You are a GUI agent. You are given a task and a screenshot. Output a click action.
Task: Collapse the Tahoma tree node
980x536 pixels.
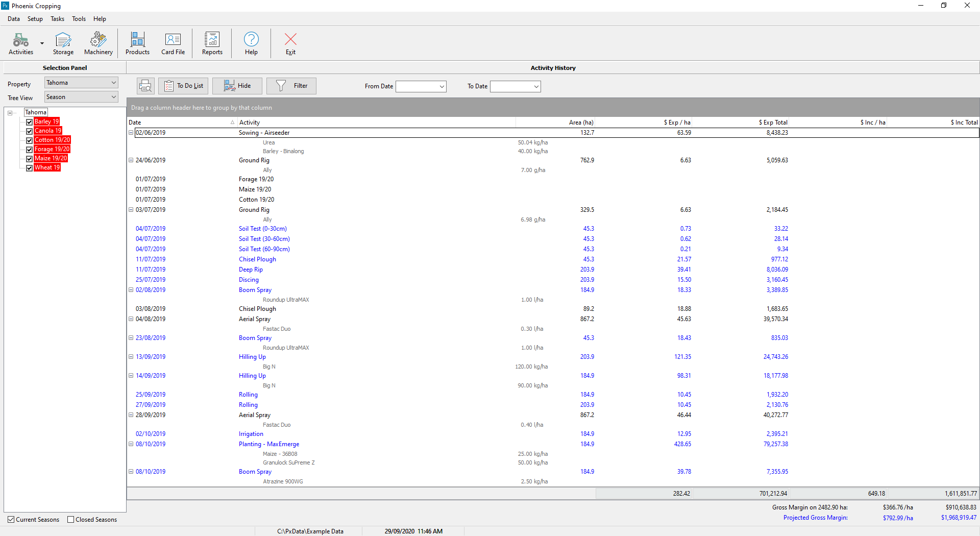[x=10, y=113]
